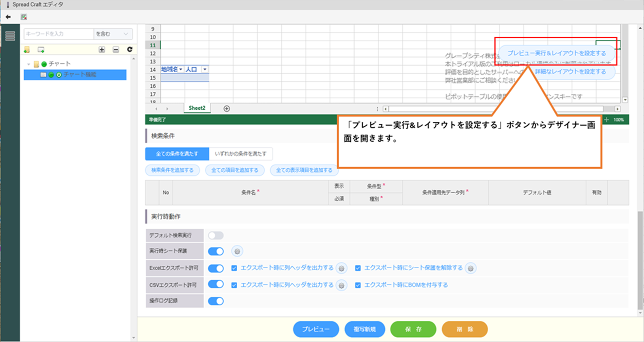Click the キーワードを入力 search field
Image resolution: width=644 pixels, height=342 pixels.
(x=58, y=34)
